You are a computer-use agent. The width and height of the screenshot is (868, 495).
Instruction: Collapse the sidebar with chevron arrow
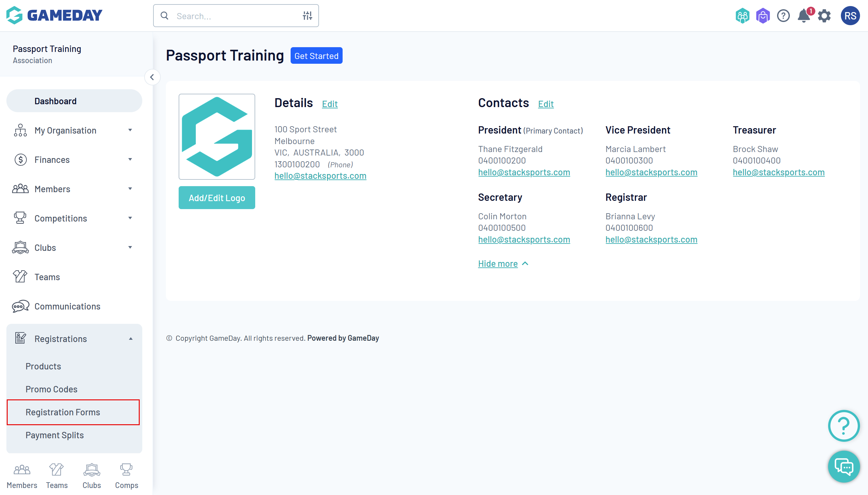click(152, 77)
